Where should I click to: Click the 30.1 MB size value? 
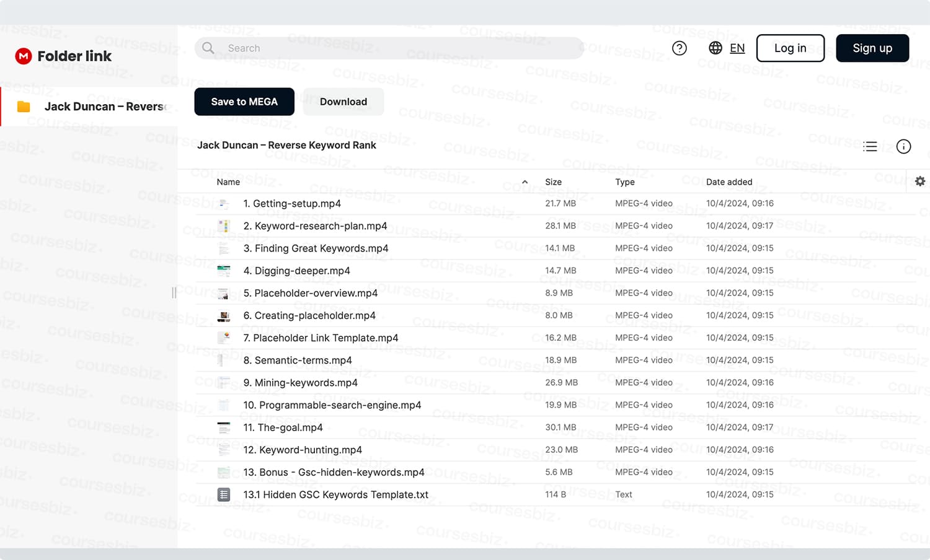(x=560, y=427)
